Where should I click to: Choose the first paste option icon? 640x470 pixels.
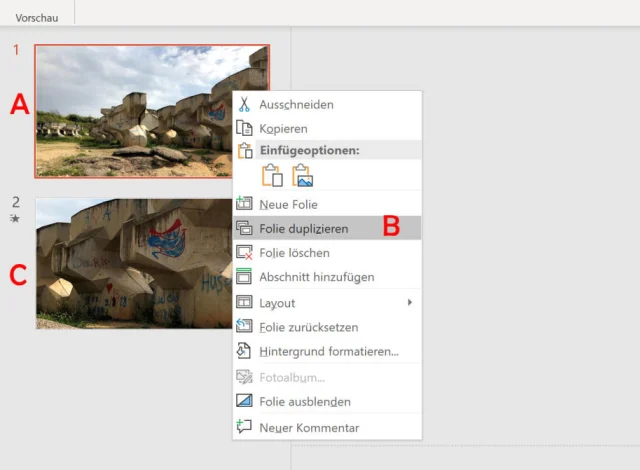272,176
